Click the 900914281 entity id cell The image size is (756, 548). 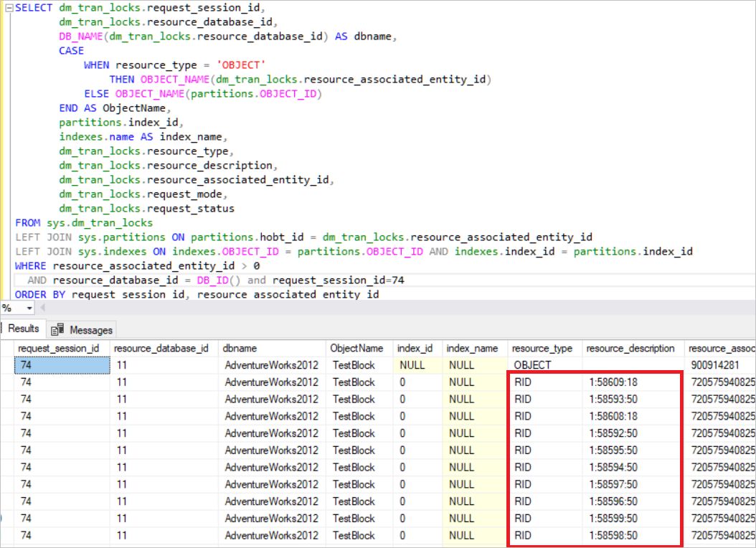tap(718, 365)
